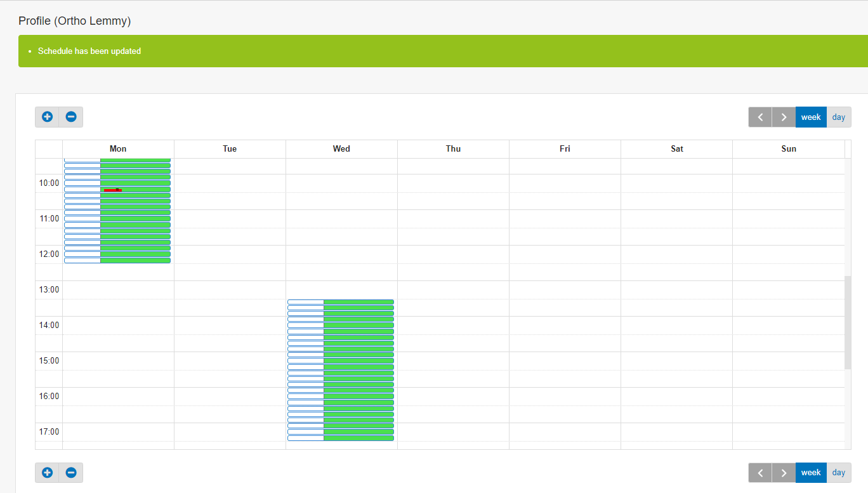Viewport: 868px width, 493px height.
Task: Switch to day view at top
Action: (839, 117)
